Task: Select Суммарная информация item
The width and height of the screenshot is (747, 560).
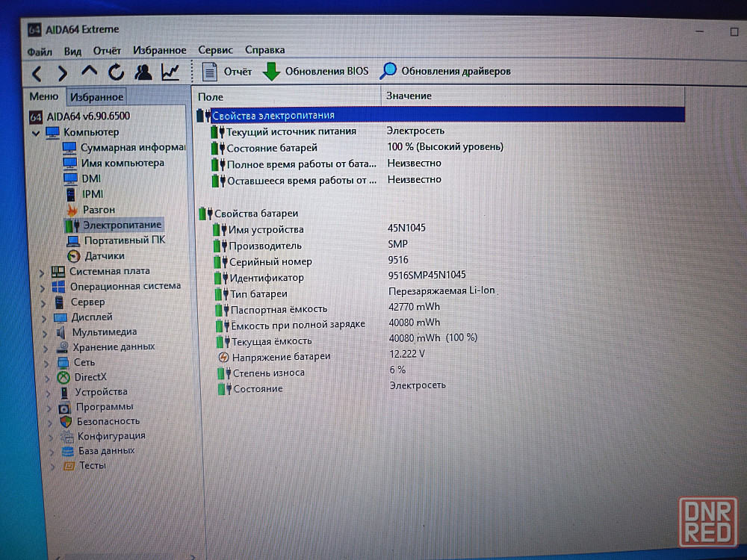Action: tap(124, 148)
